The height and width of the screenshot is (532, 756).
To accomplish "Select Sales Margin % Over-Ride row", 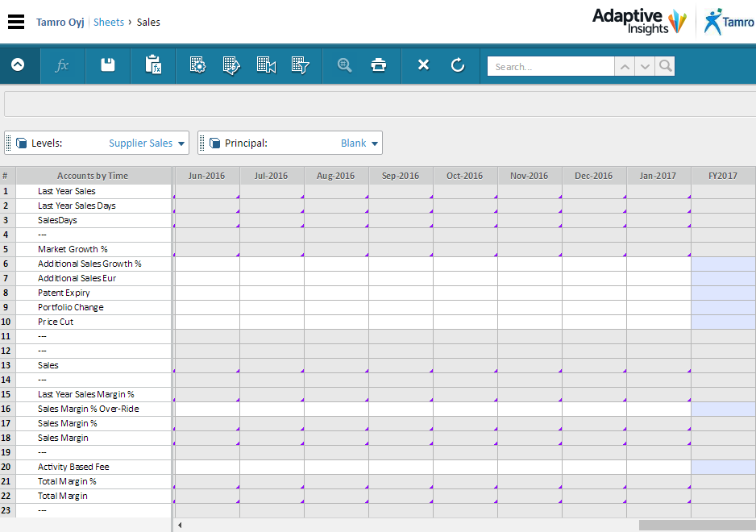I will (88, 409).
